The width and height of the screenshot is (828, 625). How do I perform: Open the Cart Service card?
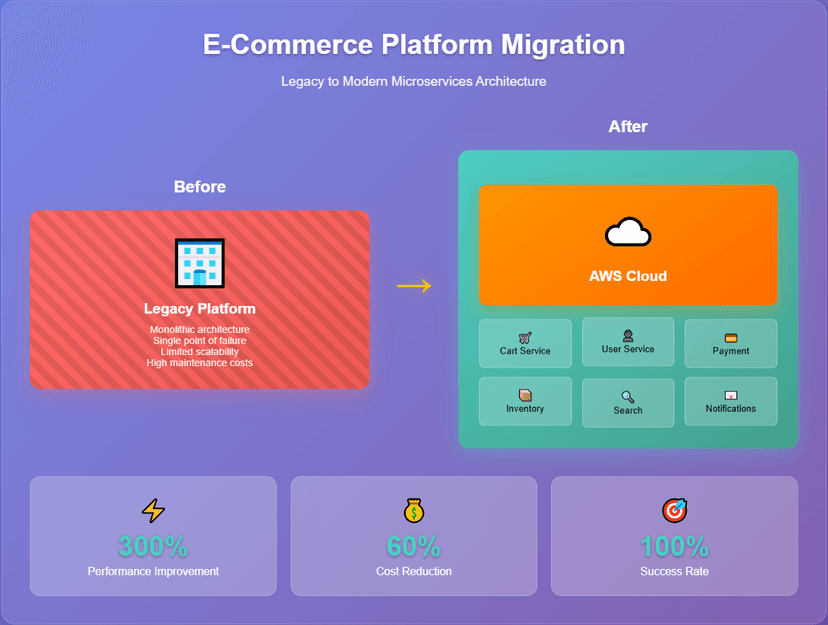click(524, 343)
